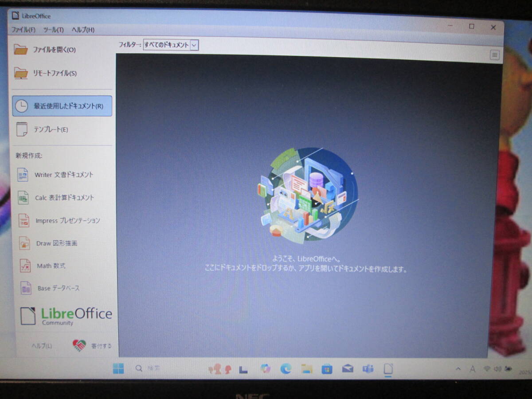Click the Calc spreadsheet icon
Viewport: 532px width, 399px height.
(23, 198)
